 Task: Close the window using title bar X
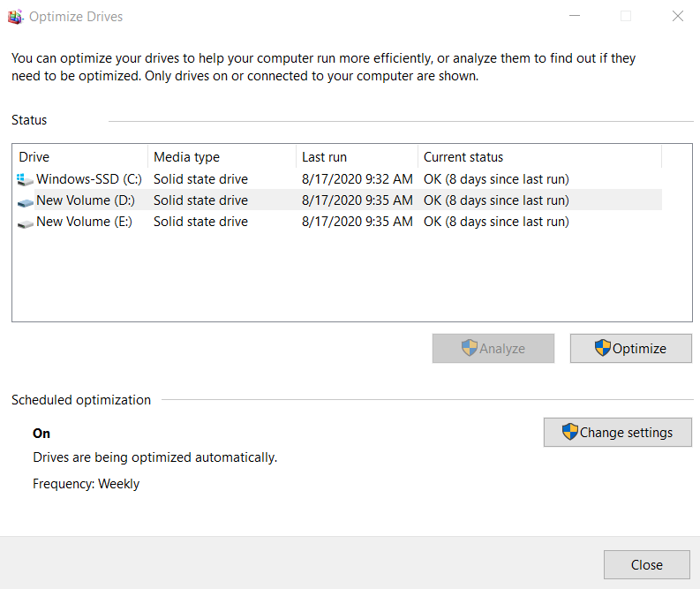(x=677, y=16)
